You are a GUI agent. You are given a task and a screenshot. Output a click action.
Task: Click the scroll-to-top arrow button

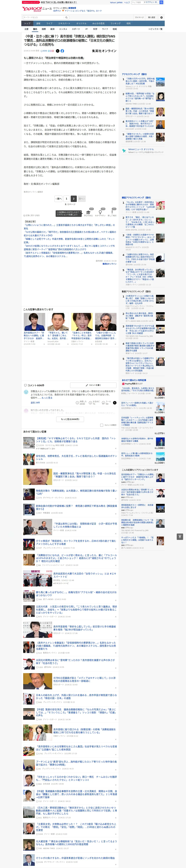[180, 536]
